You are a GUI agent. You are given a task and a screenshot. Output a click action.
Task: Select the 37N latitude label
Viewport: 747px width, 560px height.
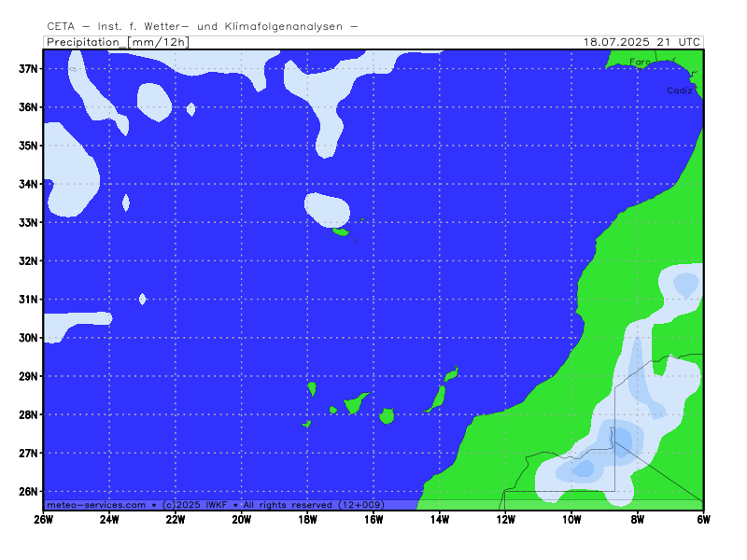tap(28, 68)
